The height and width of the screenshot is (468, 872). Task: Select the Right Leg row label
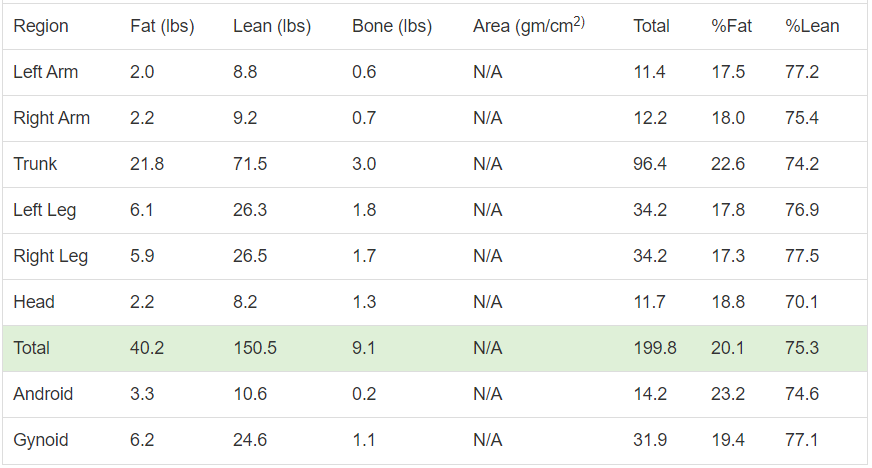(51, 256)
